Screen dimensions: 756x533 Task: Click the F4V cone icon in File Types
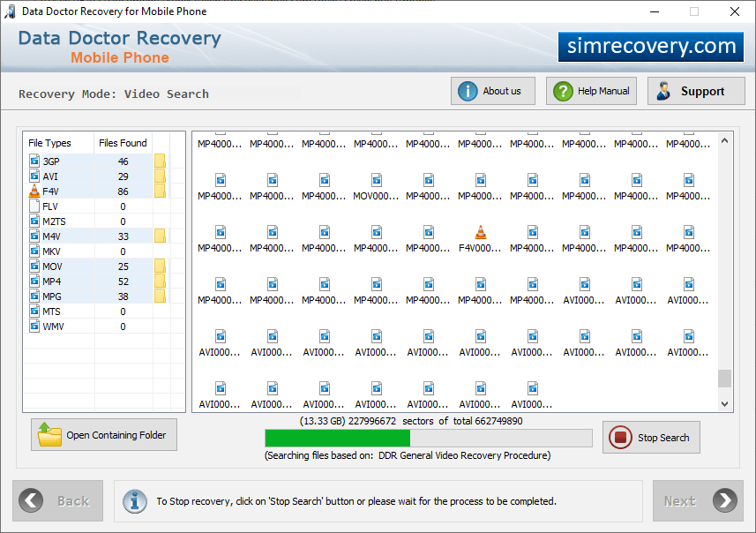tap(34, 191)
